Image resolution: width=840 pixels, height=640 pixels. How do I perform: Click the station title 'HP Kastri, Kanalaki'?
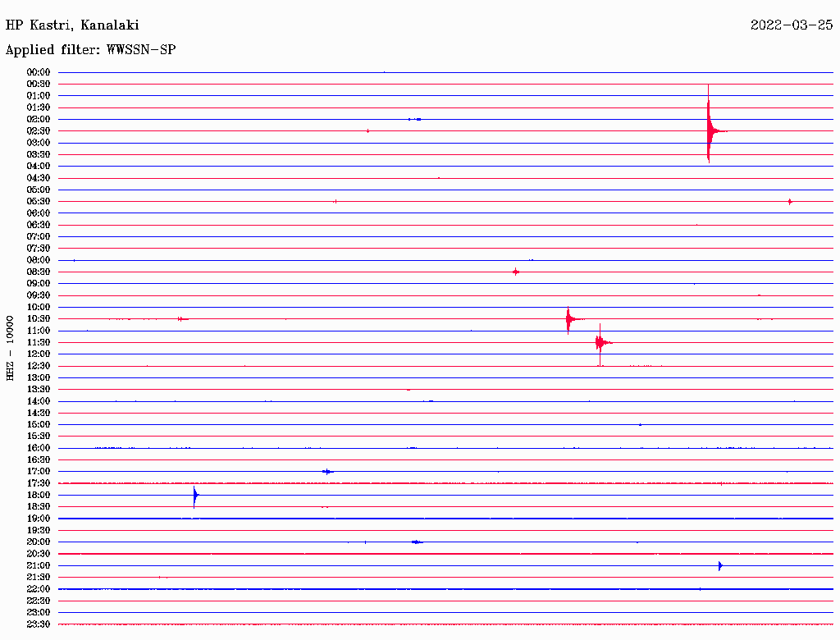pos(72,25)
